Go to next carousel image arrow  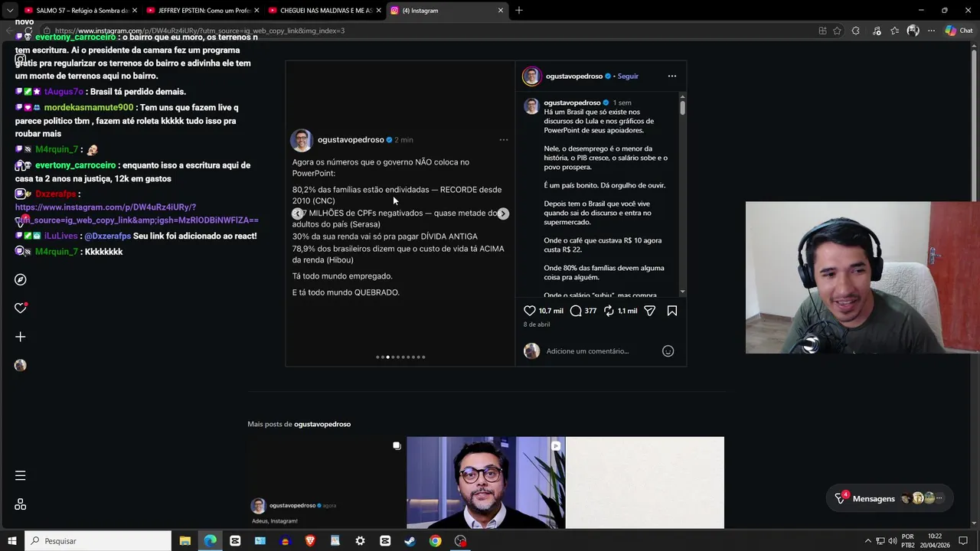[x=503, y=214]
